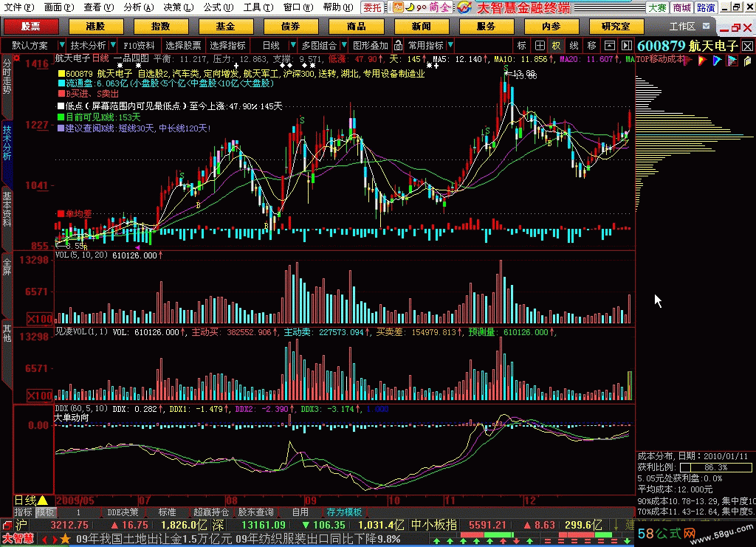Click the collapse-panel icon beside 移

pyautogui.click(x=609, y=46)
